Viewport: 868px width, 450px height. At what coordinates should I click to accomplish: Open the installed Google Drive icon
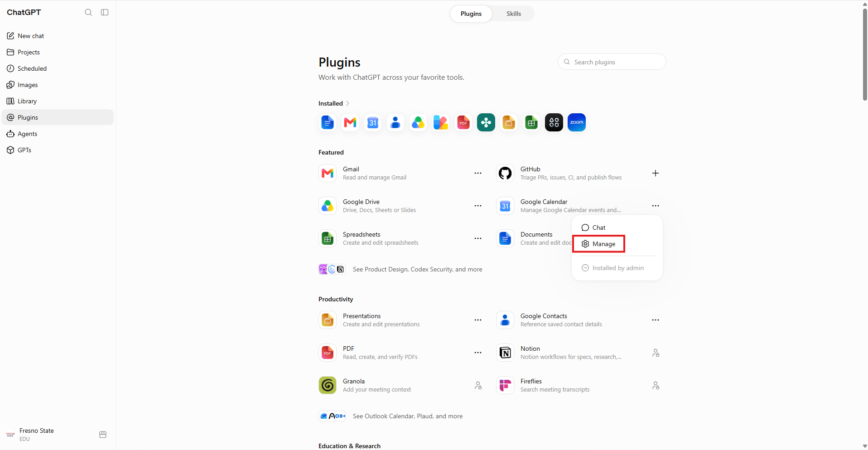click(418, 122)
